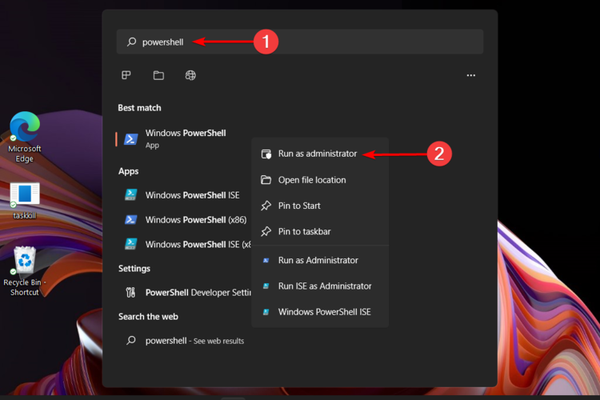Choose Run as administrator from context menu
Viewport: 600px width, 400px height.
318,154
